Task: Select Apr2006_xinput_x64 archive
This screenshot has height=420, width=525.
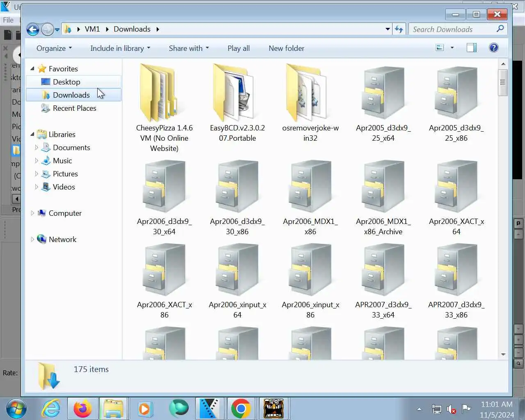Action: 237,281
